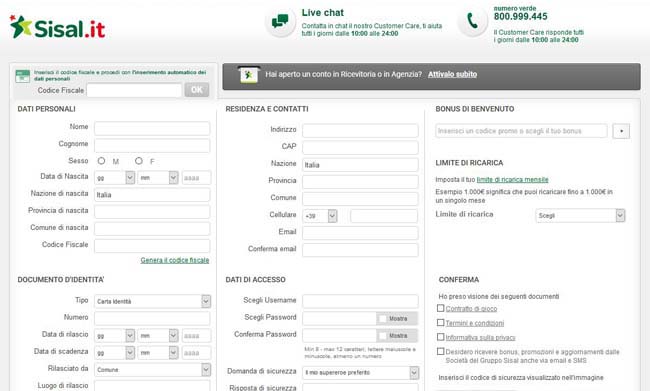Click the Cognome input field
The image size is (650, 391).
pyautogui.click(x=152, y=146)
